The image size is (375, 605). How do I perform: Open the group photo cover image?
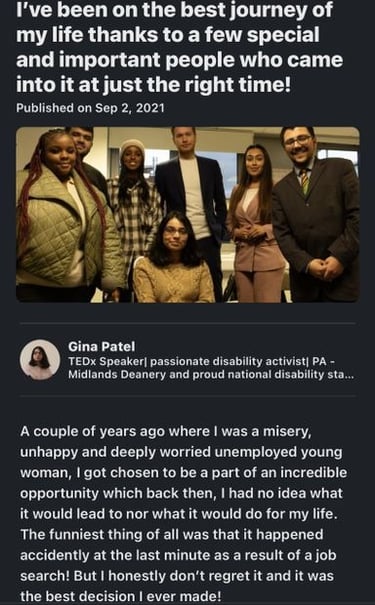188,215
